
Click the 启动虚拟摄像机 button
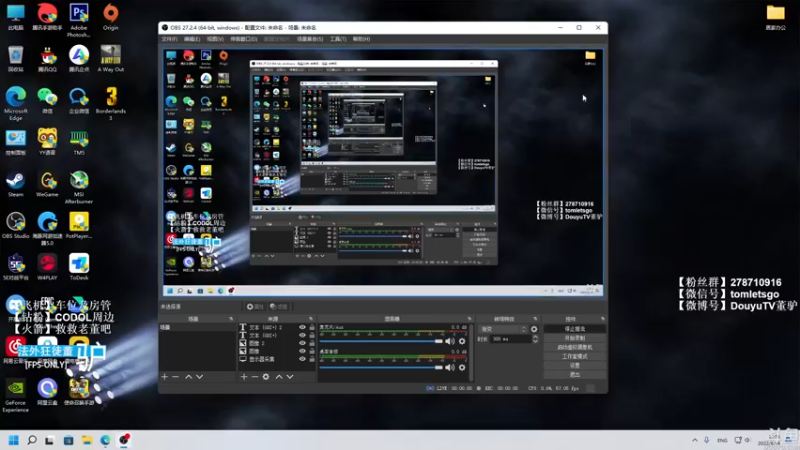point(575,347)
